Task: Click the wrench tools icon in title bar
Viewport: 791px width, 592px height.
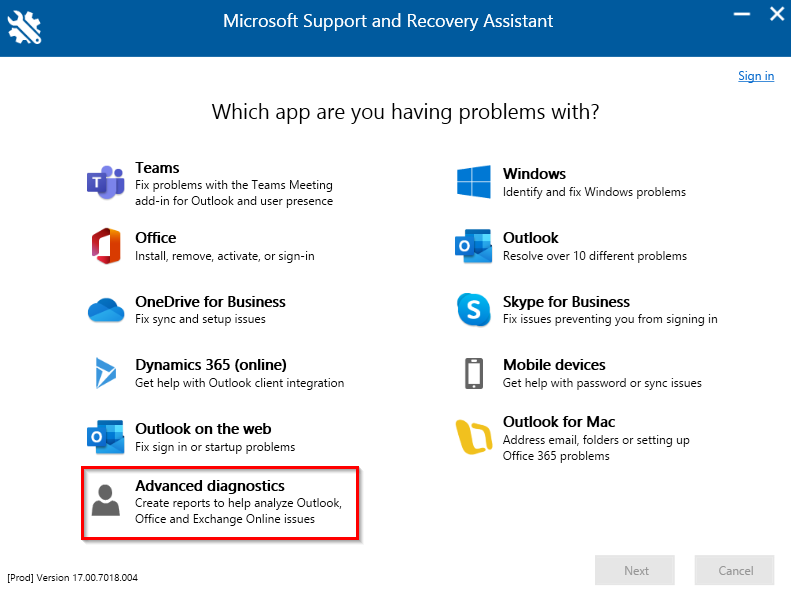Action: [x=24, y=27]
